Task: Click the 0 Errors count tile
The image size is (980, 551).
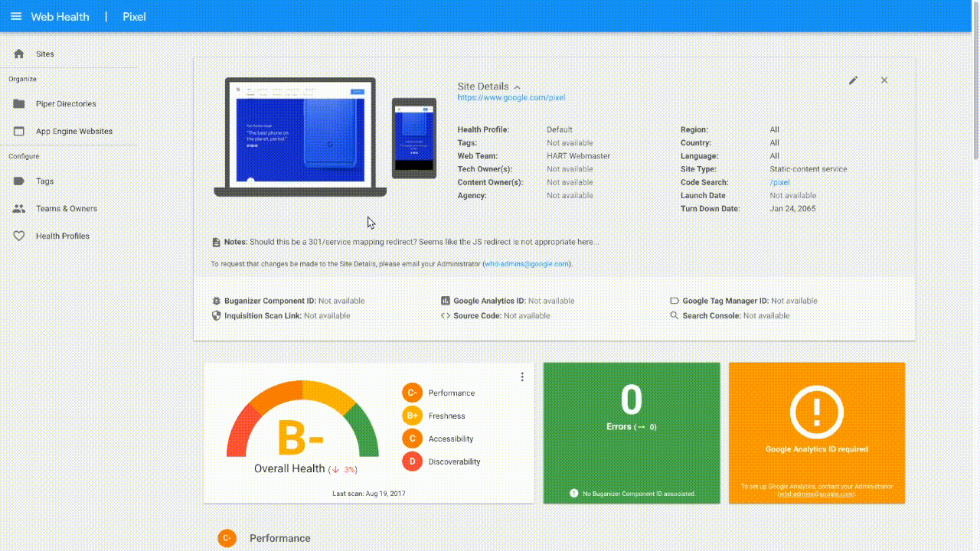Action: (x=632, y=433)
